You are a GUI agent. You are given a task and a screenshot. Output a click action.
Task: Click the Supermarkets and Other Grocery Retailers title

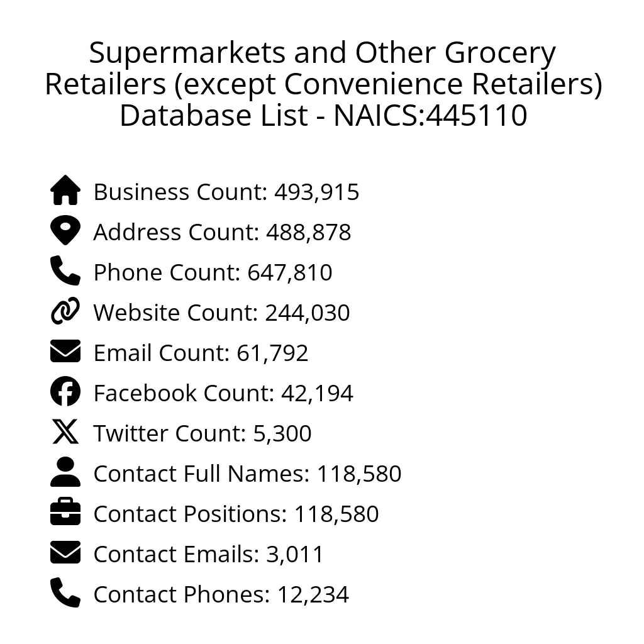click(322, 84)
